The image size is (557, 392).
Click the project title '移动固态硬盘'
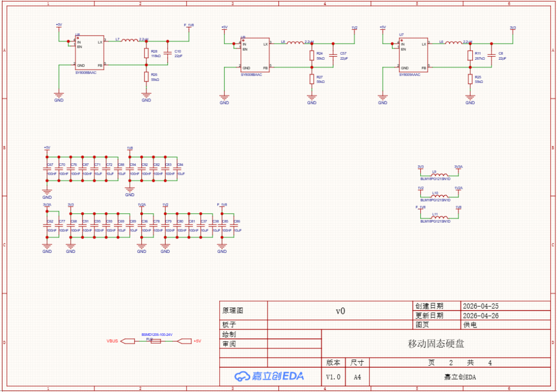tap(436, 344)
